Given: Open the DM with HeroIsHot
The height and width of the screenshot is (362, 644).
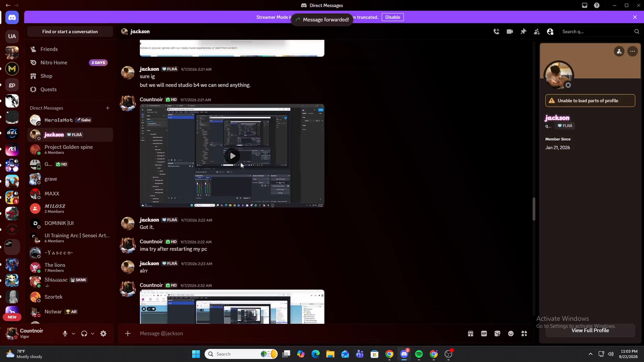Looking at the screenshot, I should 70,120.
